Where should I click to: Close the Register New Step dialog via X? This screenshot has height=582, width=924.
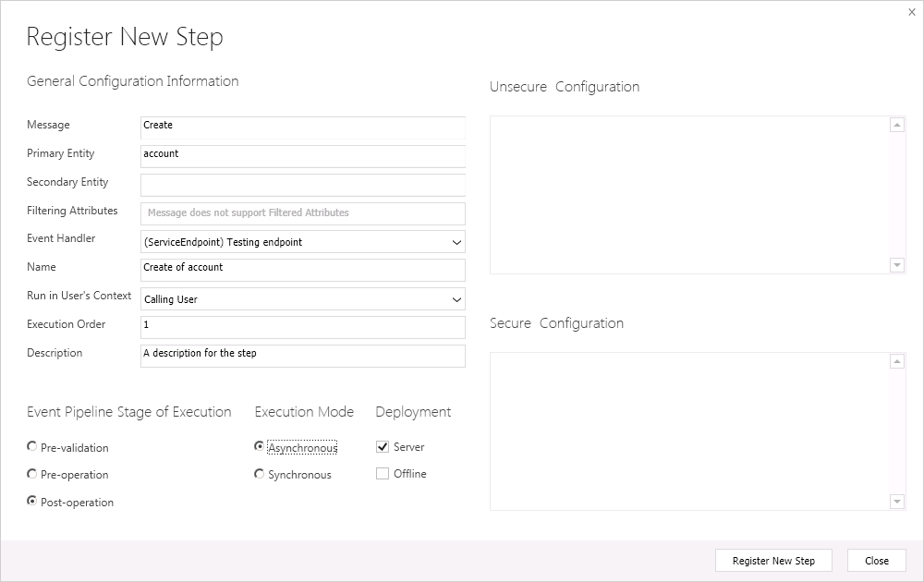(912, 12)
